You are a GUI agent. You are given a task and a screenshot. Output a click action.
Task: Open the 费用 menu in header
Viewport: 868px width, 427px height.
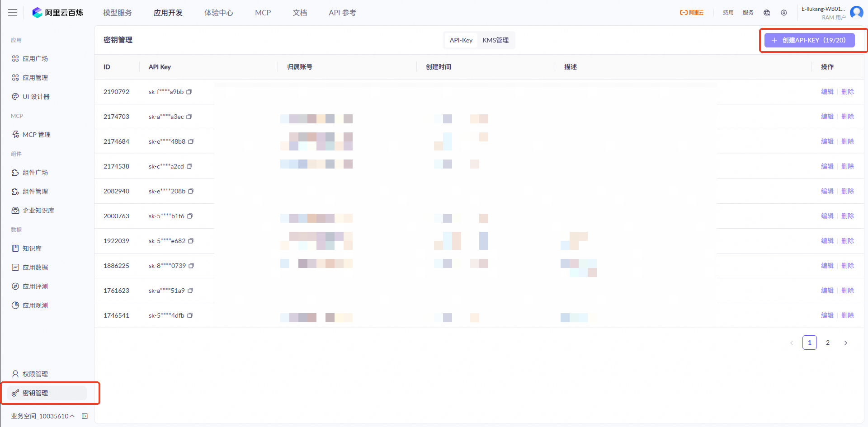pos(728,13)
